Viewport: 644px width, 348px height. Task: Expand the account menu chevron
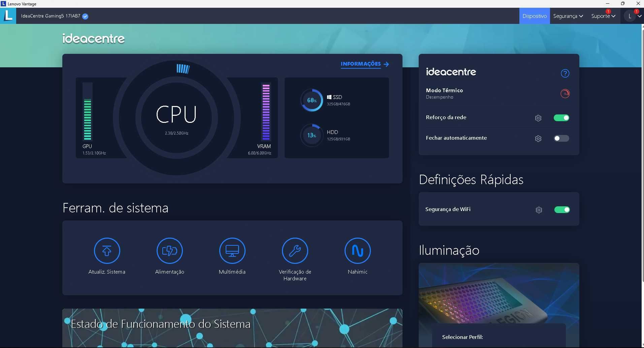tap(640, 16)
